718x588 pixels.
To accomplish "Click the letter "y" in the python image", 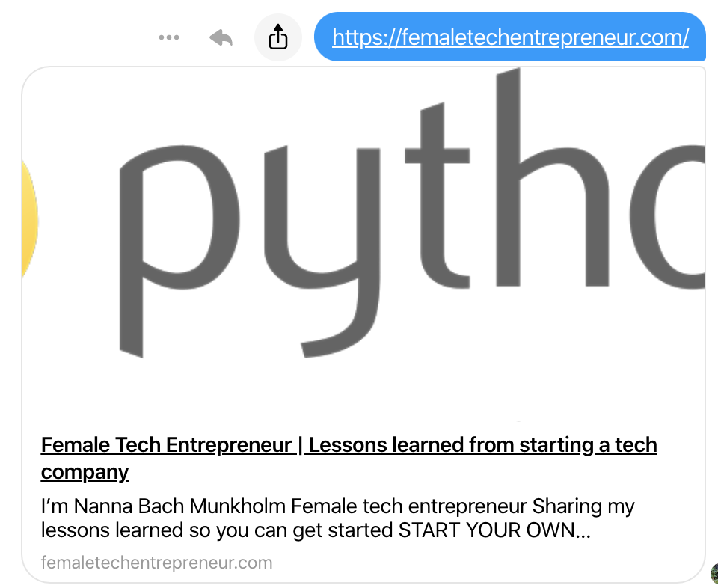I will (x=322, y=251).
